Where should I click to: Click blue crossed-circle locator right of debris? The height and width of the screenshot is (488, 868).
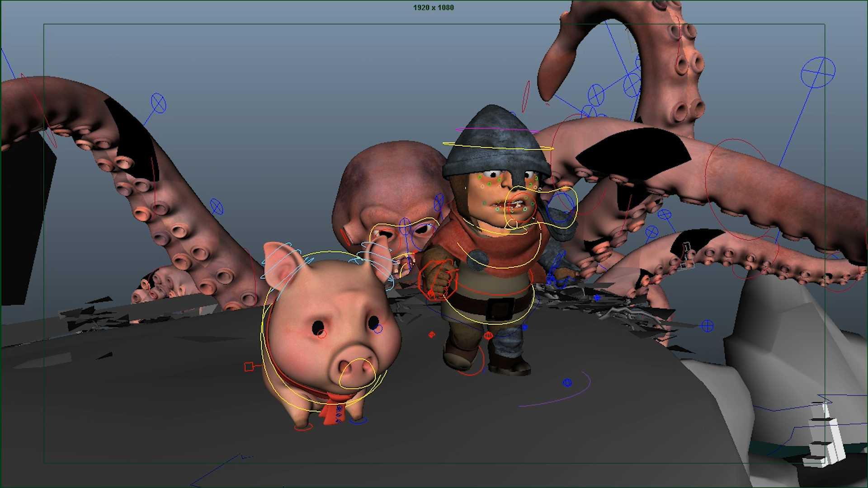[x=708, y=326]
